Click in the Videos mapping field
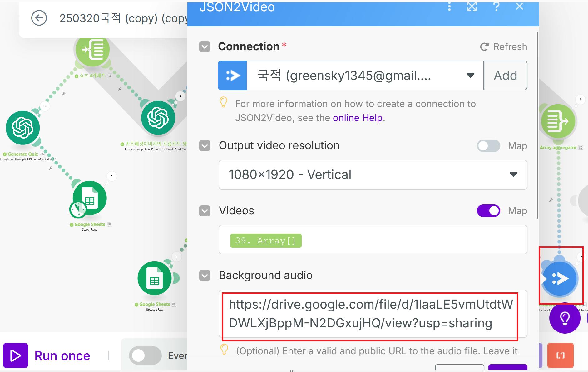Image resolution: width=588 pixels, height=372 pixels. (373, 239)
